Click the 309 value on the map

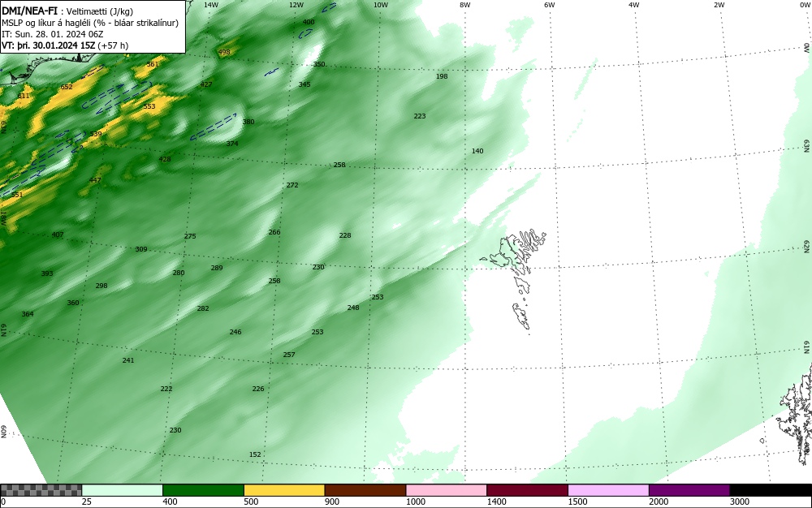140,249
